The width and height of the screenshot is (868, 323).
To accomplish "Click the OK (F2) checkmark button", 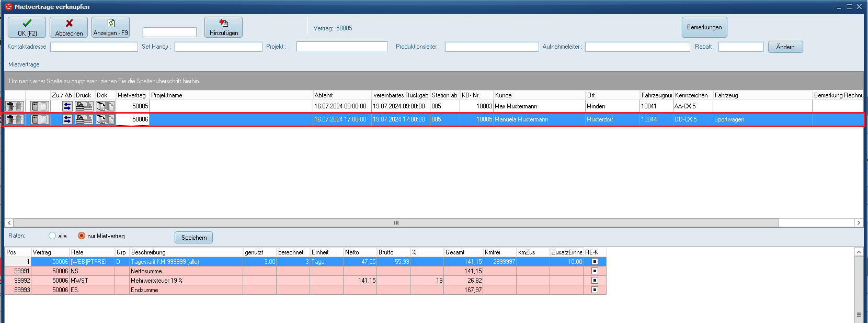I will 27,27.
